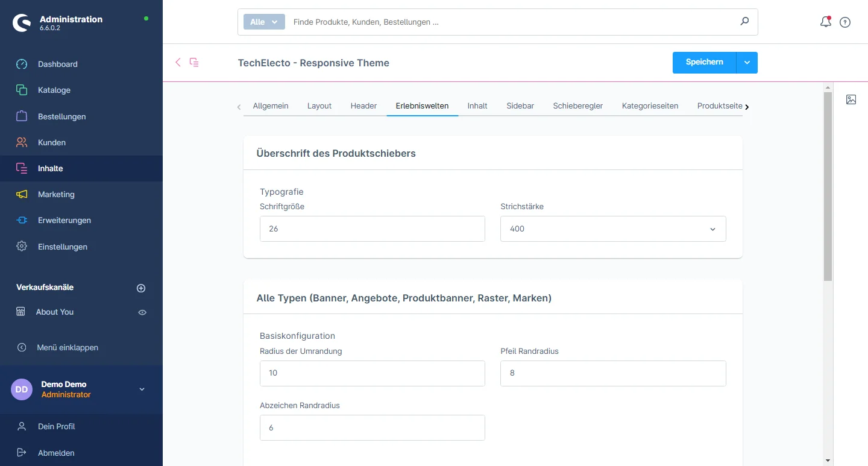Expand the Demo Demo user menu
868x466 pixels.
[142, 389]
